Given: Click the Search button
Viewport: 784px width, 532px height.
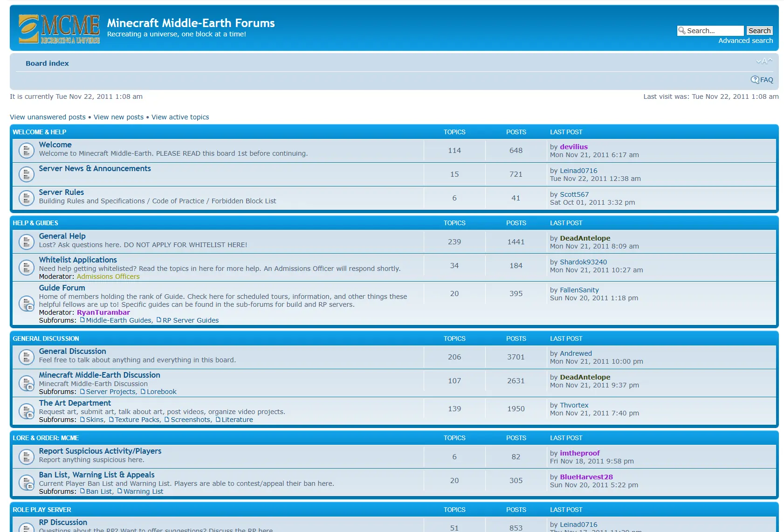Looking at the screenshot, I should pos(760,30).
